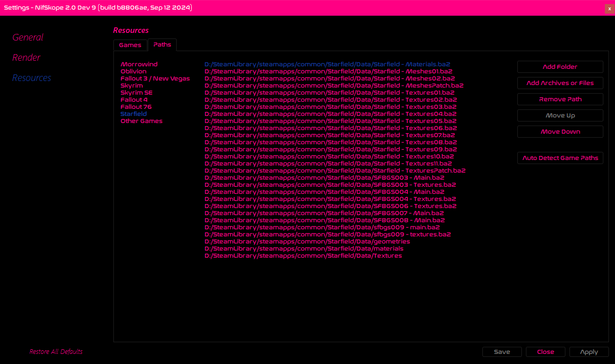Select the SFBGS006 - Textures.ba2 path
This screenshot has height=364, width=615.
click(331, 206)
